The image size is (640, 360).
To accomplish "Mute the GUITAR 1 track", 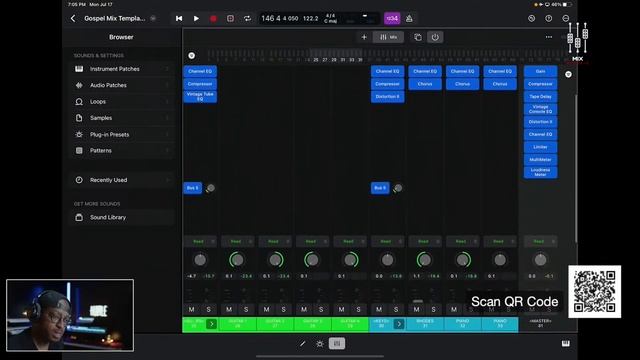I will tap(229, 310).
